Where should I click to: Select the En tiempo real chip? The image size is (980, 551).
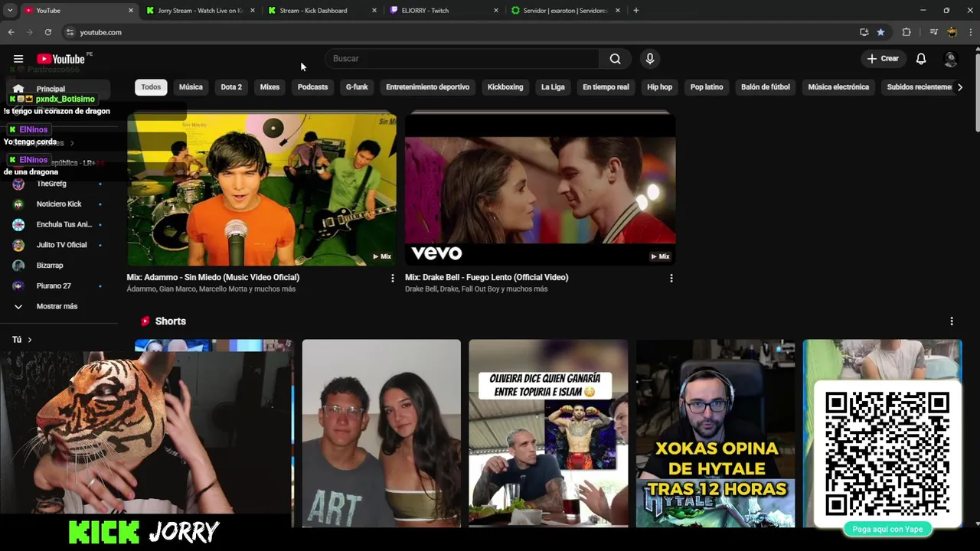coord(606,86)
